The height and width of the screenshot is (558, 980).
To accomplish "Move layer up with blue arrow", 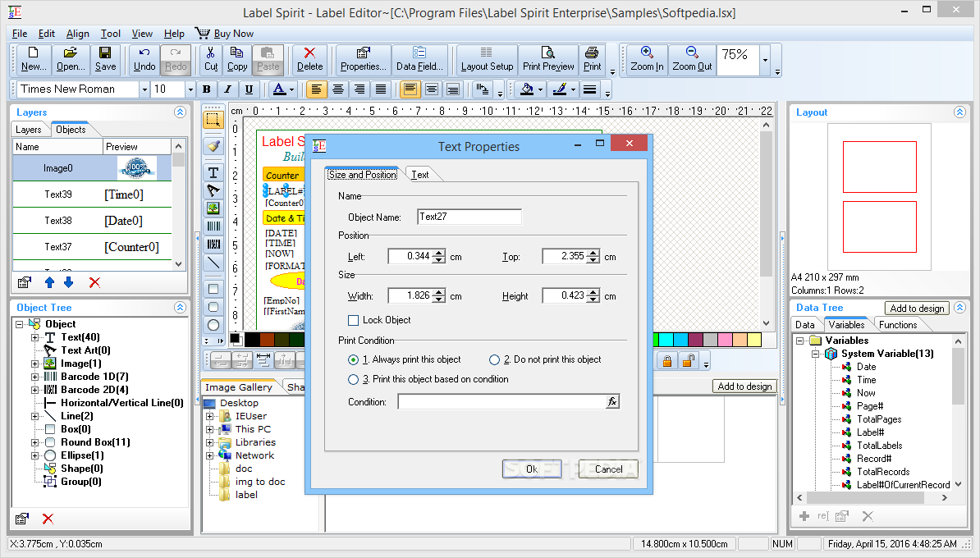I will point(49,282).
